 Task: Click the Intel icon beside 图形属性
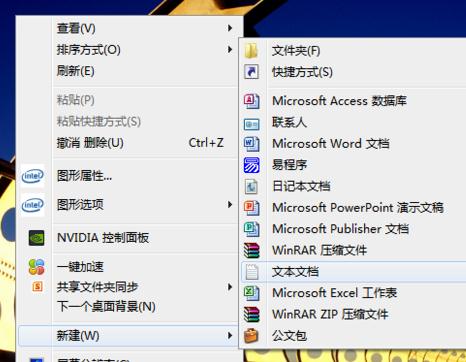(33, 176)
